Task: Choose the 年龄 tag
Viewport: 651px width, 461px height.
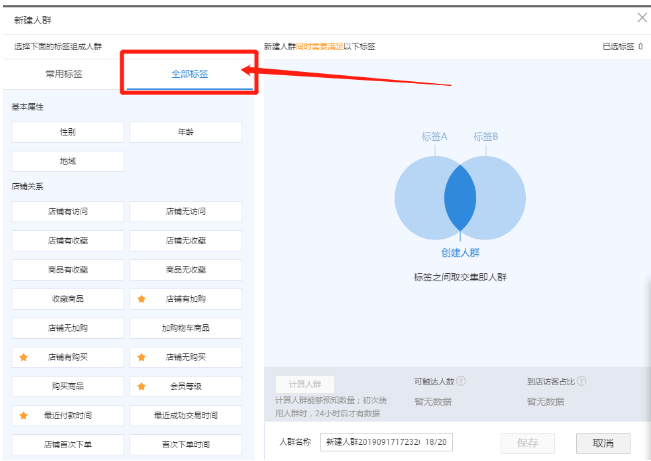Action: pyautogui.click(x=186, y=132)
